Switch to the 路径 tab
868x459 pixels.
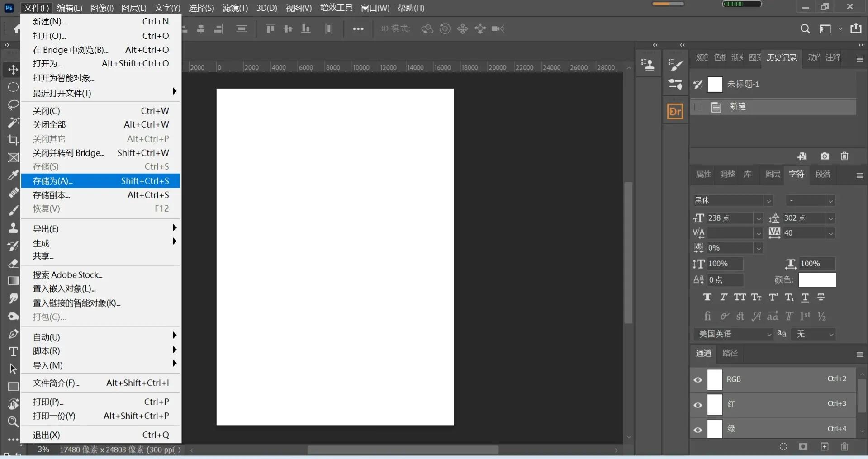coord(730,353)
